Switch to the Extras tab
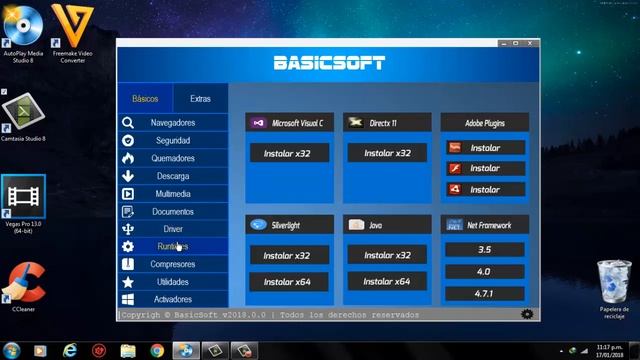This screenshot has width=640, height=360. tap(200, 98)
